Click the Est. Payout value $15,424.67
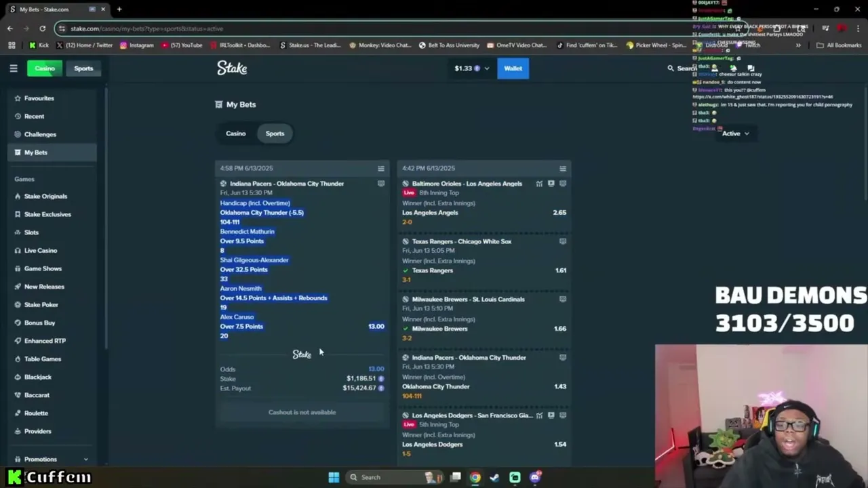868x488 pixels. coord(359,388)
